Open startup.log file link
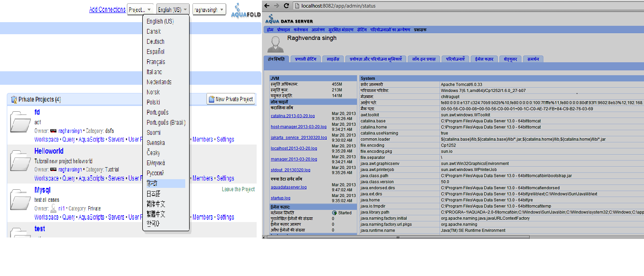This screenshot has width=644, height=276. click(x=280, y=198)
